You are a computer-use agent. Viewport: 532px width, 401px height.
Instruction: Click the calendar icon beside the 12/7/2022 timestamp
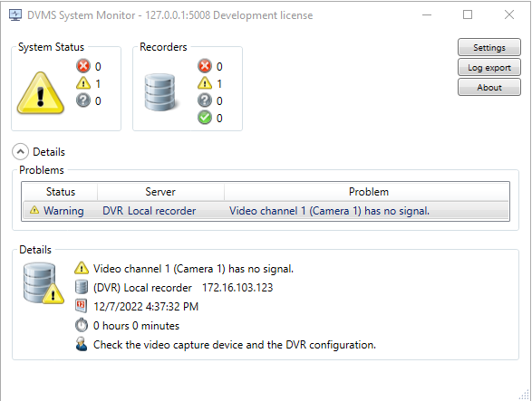(x=81, y=306)
